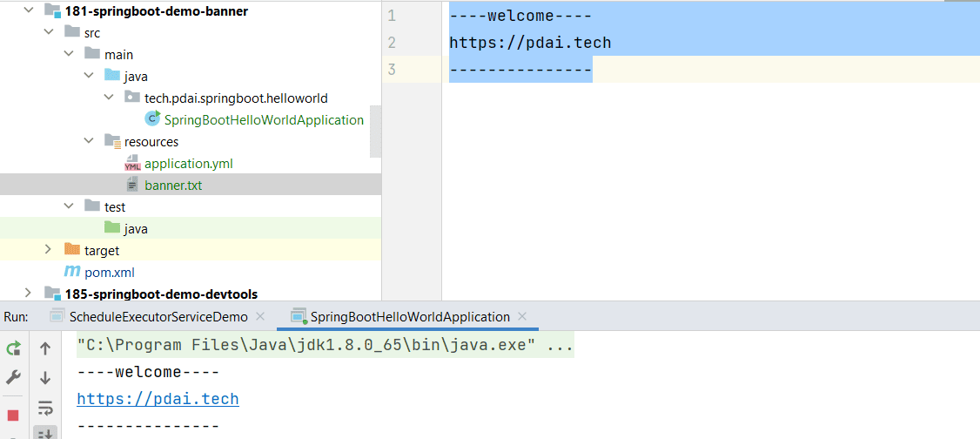Click line number 2 in editor gutter

click(x=392, y=43)
